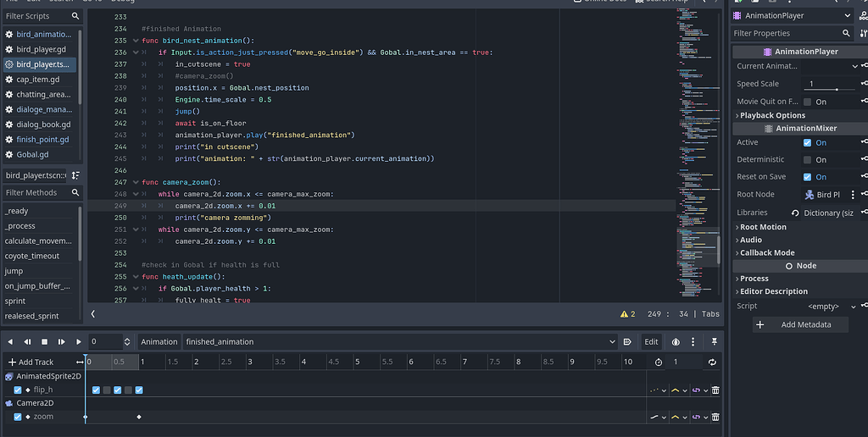This screenshot has height=437, width=868.
Task: Collapse camera_zoom function fold arrow
Action: point(136,183)
